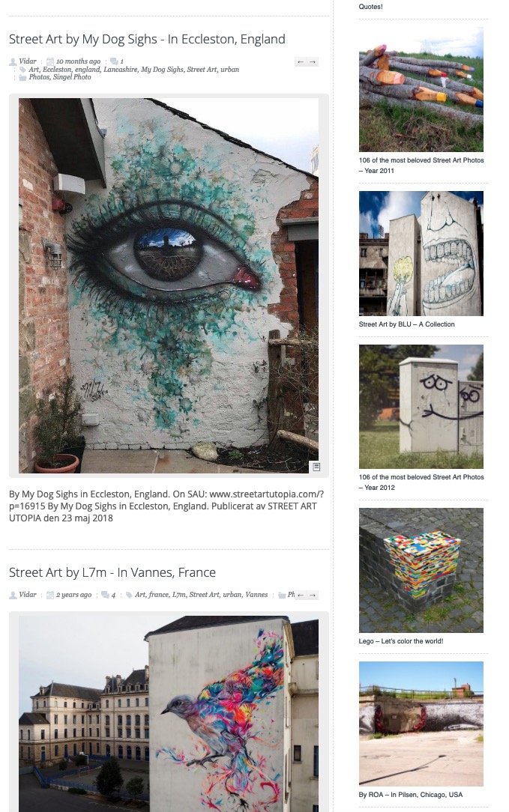The height and width of the screenshot is (812, 509).
Task: Open the comments bubble icon showing 4 comments
Action: point(105,595)
